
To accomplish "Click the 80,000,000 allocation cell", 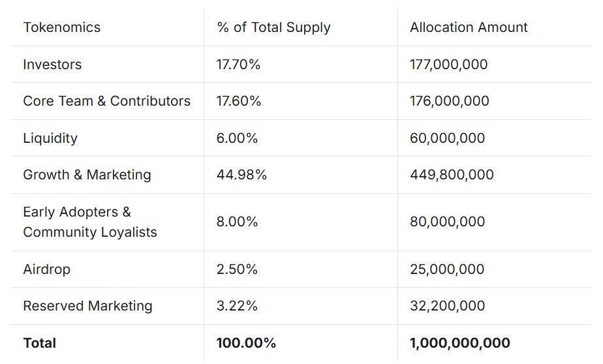I will [x=448, y=222].
